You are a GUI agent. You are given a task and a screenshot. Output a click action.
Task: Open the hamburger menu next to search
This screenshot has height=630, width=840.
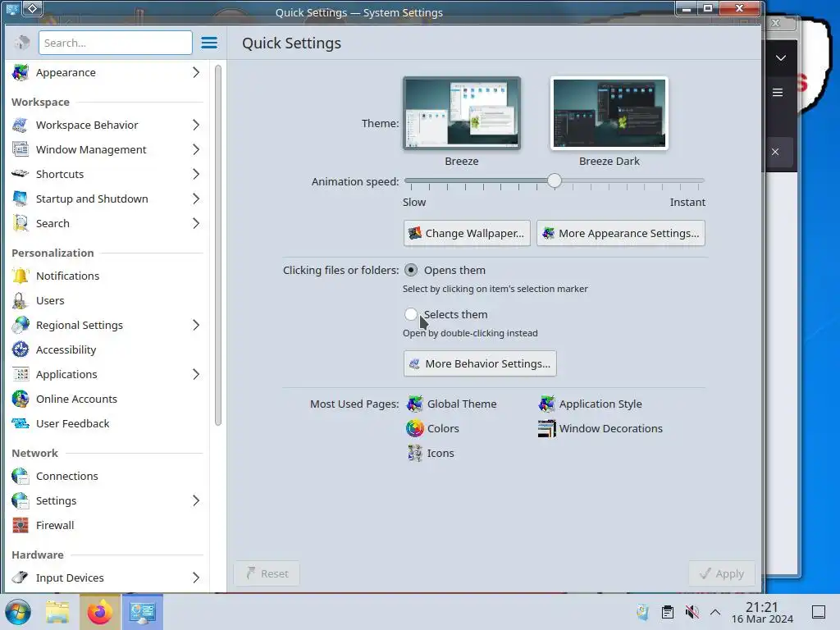[209, 43]
